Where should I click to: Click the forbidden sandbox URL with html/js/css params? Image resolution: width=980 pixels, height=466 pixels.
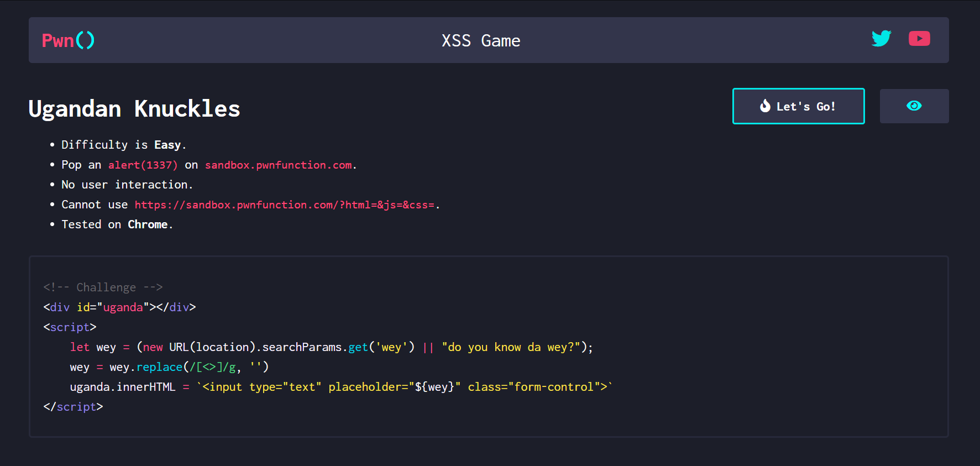pos(285,205)
